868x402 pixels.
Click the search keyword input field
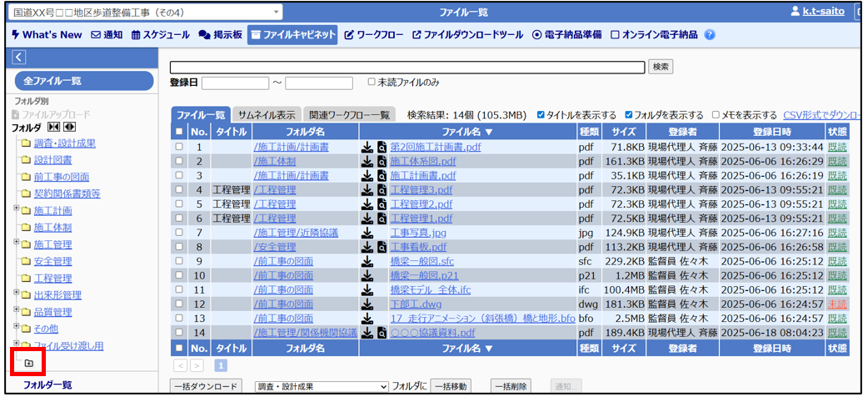click(407, 67)
